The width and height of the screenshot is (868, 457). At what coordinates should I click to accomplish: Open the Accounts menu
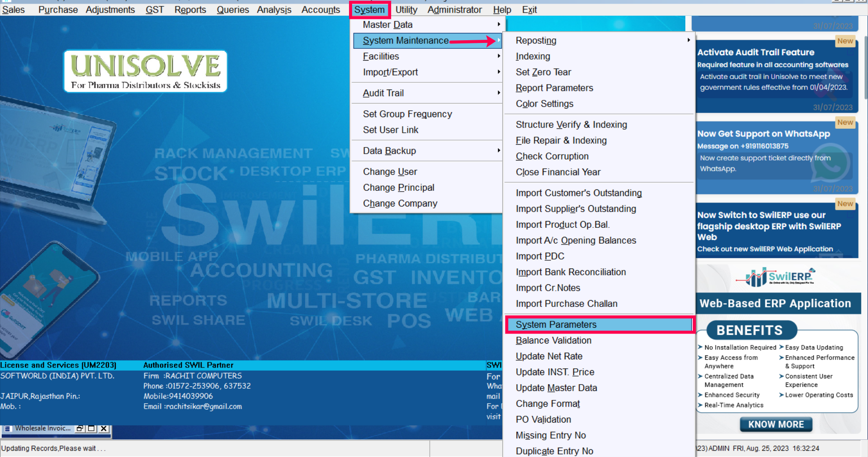[x=321, y=9]
